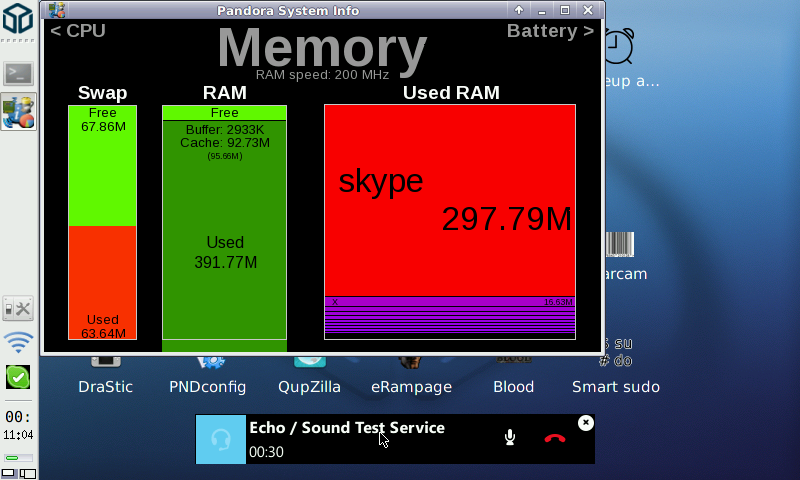Click the green Skype status tray icon
Viewport: 800px width, 480px height.
(x=18, y=377)
